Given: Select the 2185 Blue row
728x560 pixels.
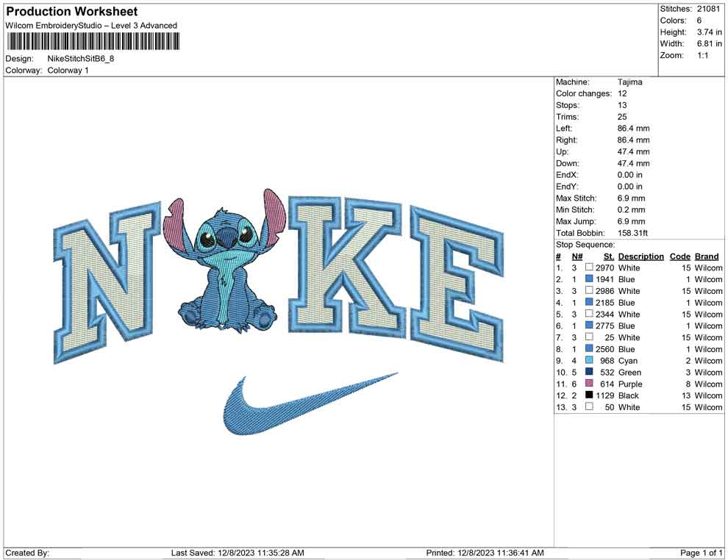Looking at the screenshot, I should click(639, 303).
